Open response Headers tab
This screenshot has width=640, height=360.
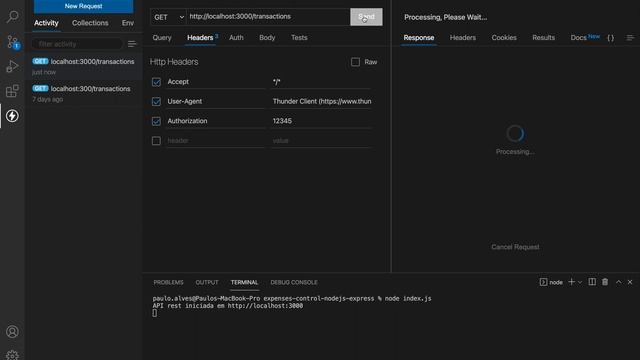[x=462, y=38]
